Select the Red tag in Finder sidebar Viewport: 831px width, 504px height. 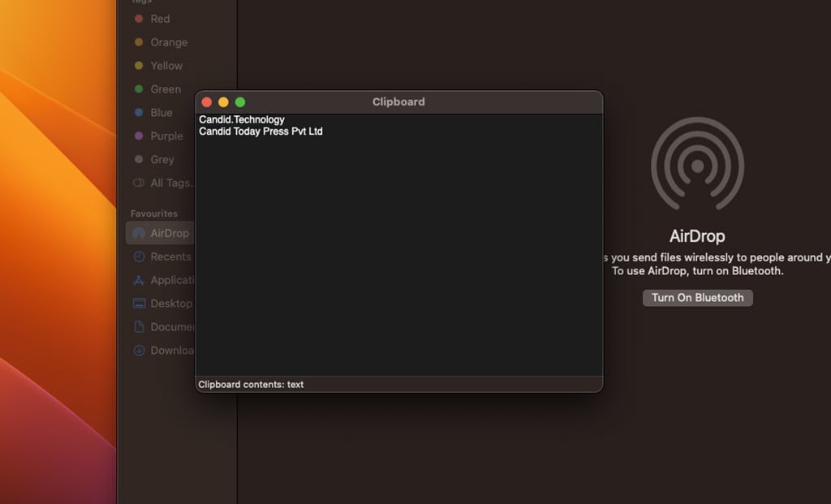pos(160,19)
